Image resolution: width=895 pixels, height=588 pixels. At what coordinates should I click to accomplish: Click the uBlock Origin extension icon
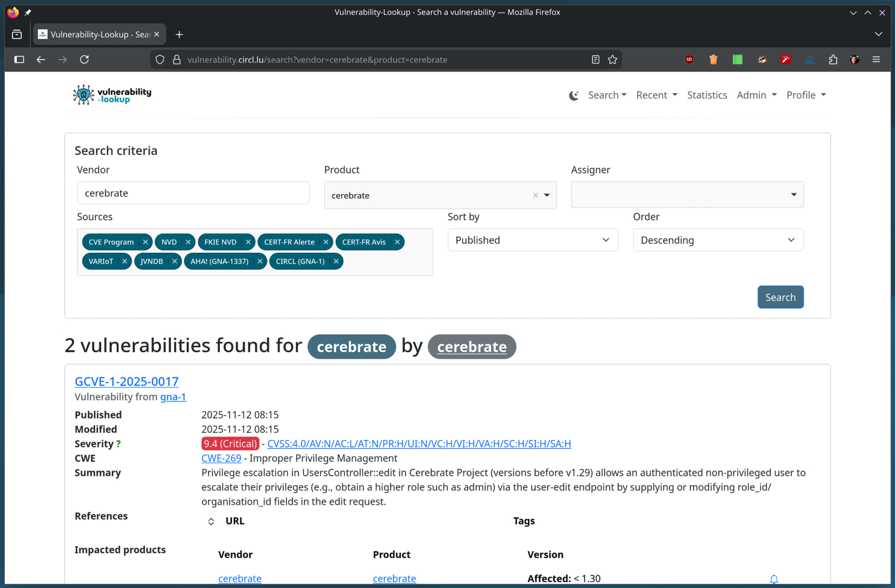tap(689, 60)
